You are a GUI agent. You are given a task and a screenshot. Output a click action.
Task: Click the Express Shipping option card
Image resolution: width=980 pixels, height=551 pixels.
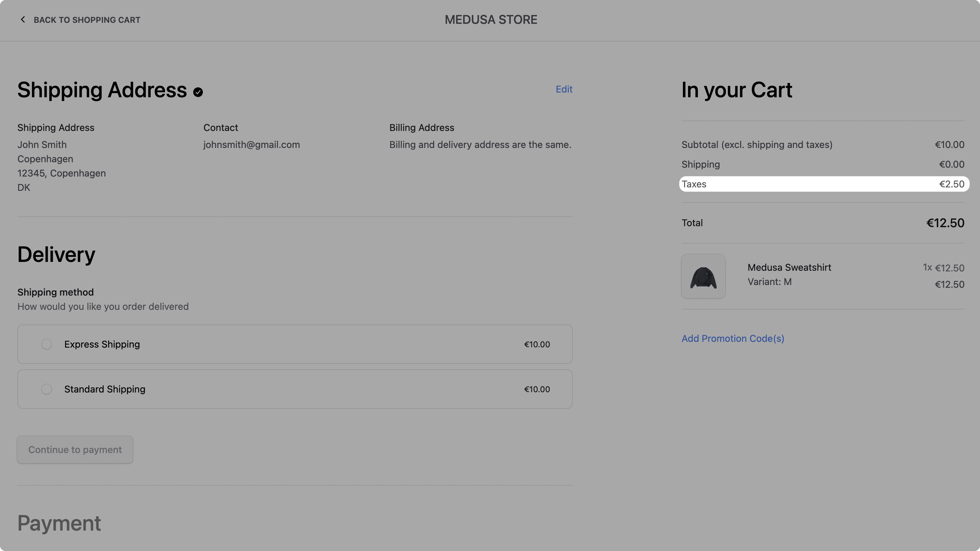coord(294,344)
